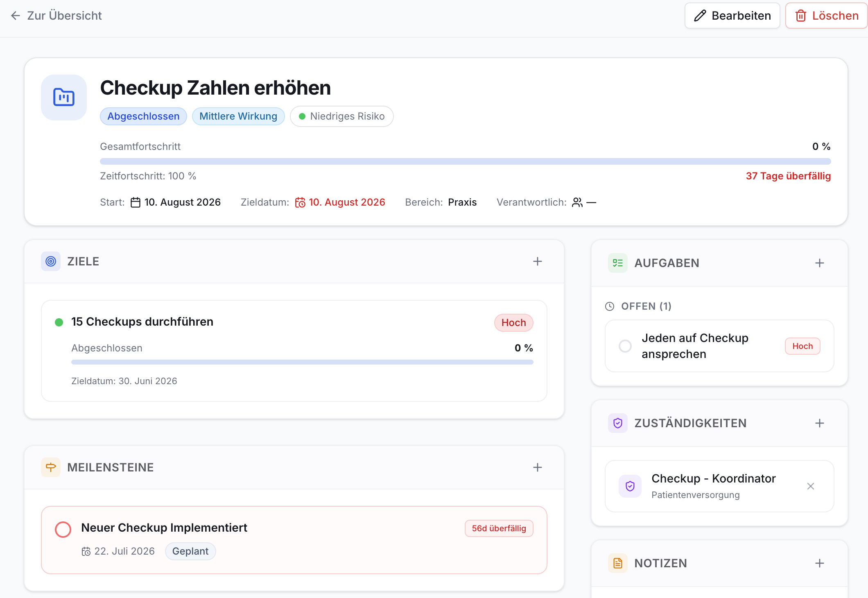
Task: Click the Zieldatum overdue calendar icon
Action: click(x=300, y=202)
